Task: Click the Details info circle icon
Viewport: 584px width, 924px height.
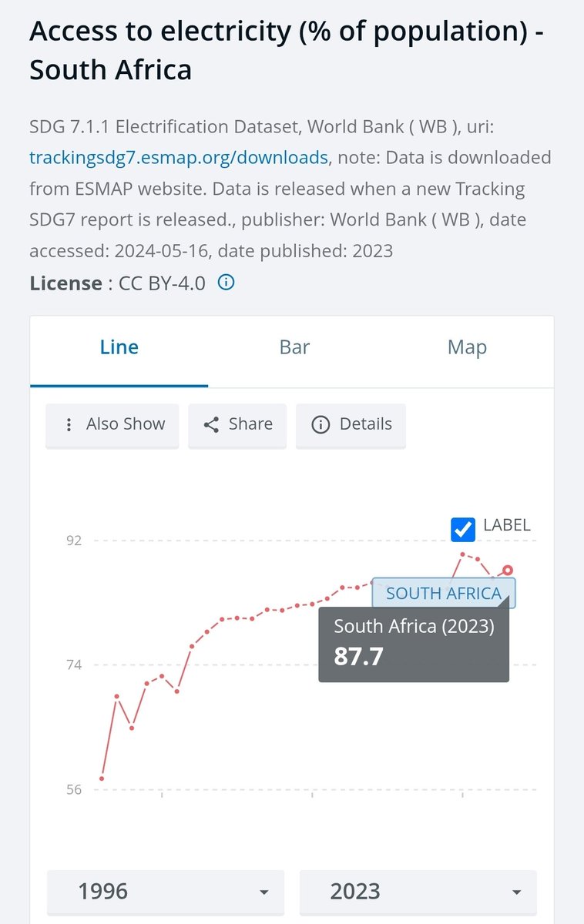Action: point(321,424)
